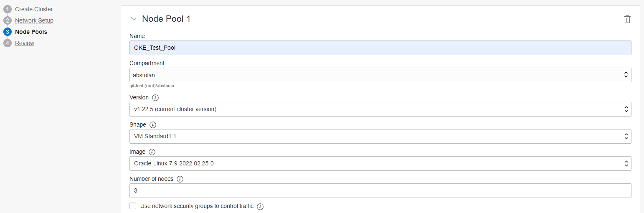Click step 2 circle icon in wizard
644x213 pixels.
8,20
